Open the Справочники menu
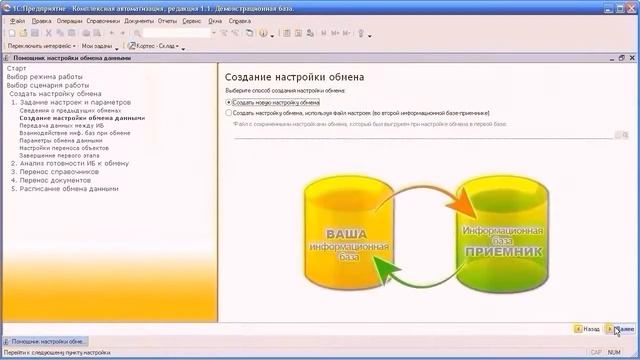 (103, 21)
